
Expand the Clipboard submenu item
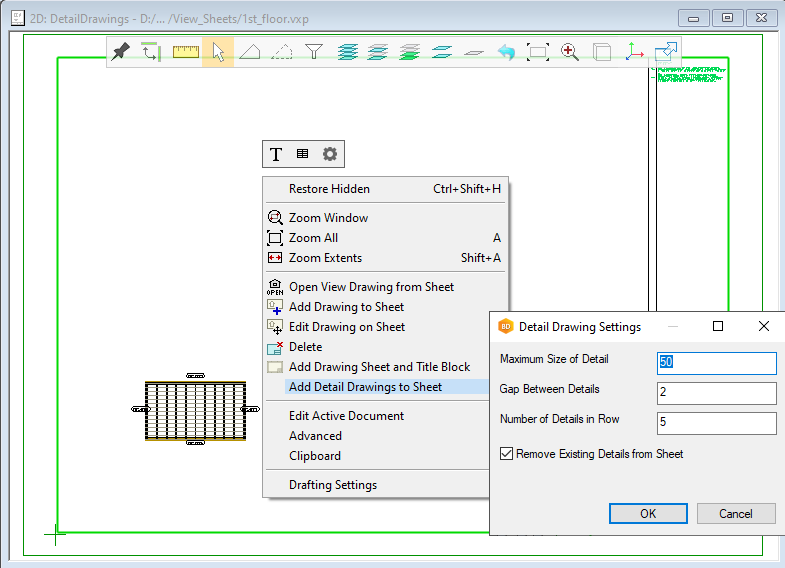(x=315, y=456)
